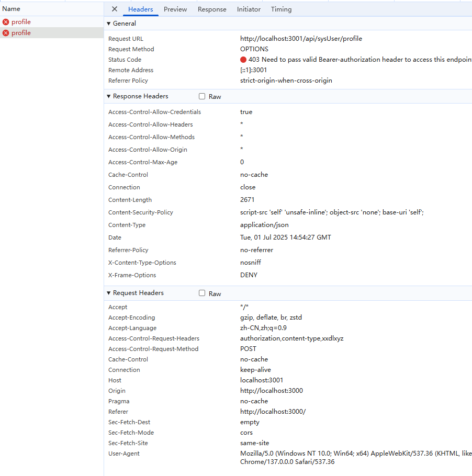Screen dimensions: 472x476
Task: Click the Content-Length value 2671
Action: (x=247, y=200)
